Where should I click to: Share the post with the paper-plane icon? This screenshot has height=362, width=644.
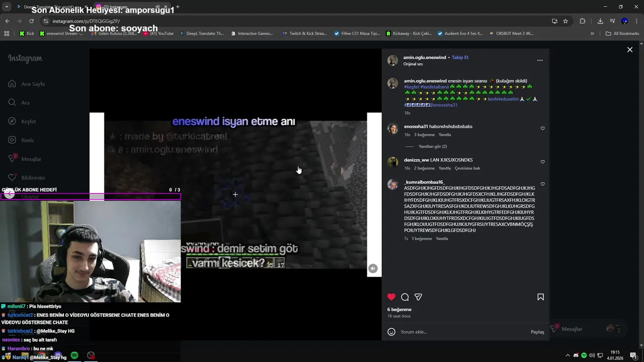pos(418,297)
